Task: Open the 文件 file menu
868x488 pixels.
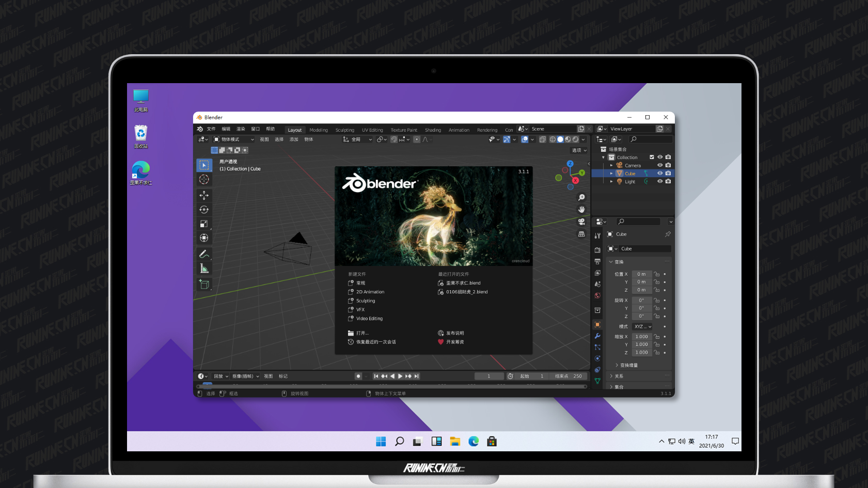Action: pos(211,129)
